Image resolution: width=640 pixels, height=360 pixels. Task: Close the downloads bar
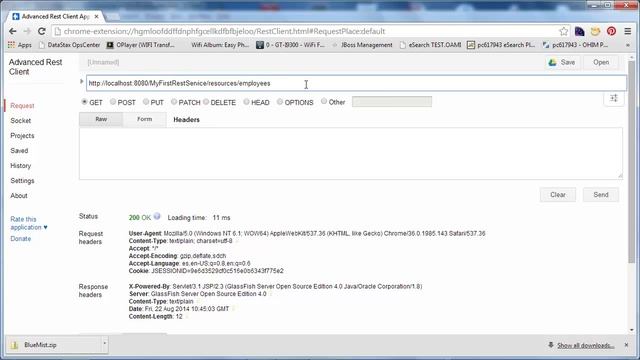(x=627, y=345)
